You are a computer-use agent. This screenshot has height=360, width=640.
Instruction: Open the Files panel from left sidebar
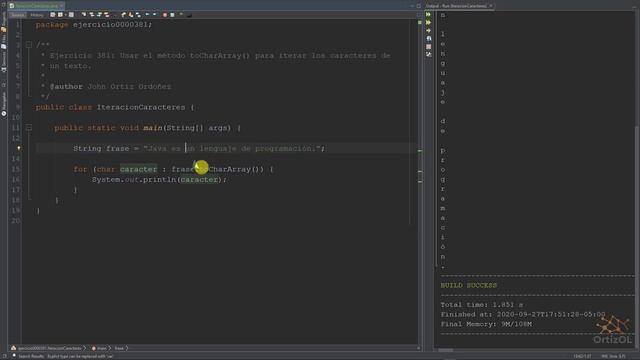4,40
